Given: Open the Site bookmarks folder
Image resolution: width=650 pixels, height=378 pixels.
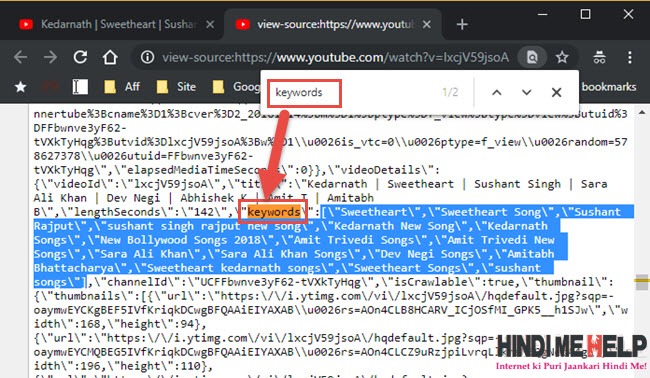Looking at the screenshot, I should (x=176, y=87).
